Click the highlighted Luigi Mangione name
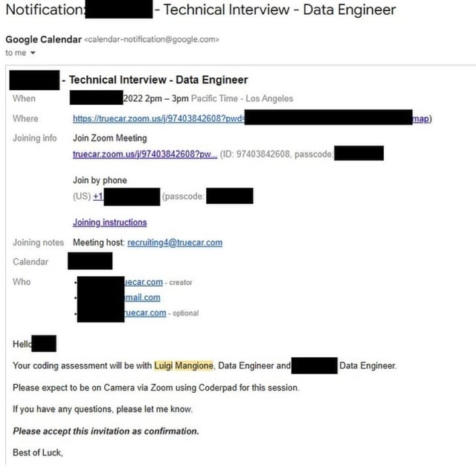 pos(184,365)
